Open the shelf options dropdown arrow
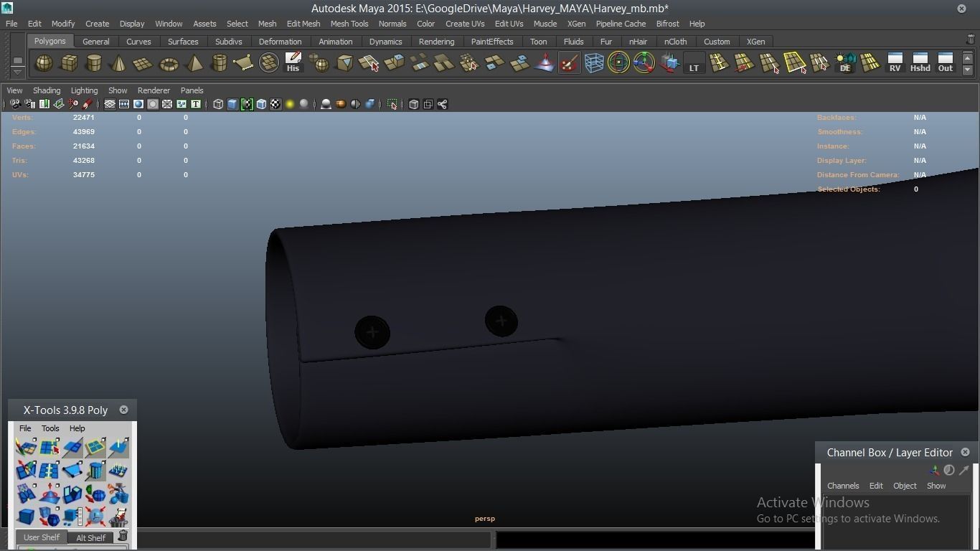The height and width of the screenshot is (551, 980). pyautogui.click(x=18, y=72)
